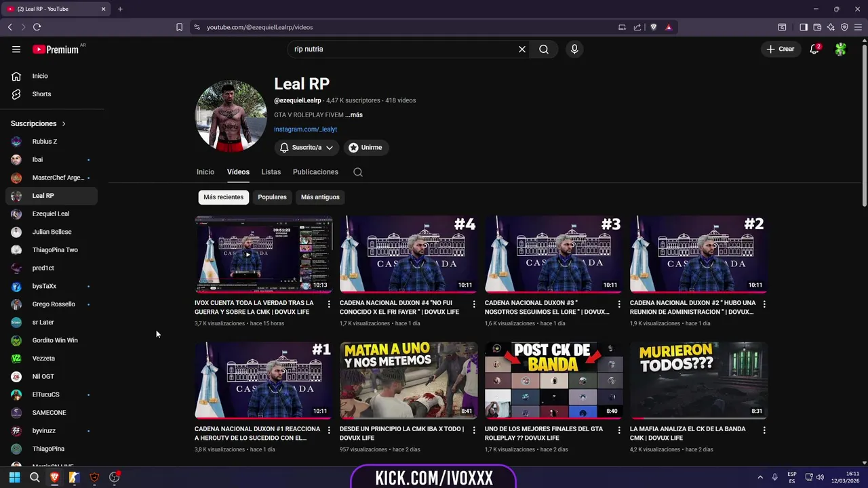Expand channel description with más
Viewport: 868px width, 488px height.
pyautogui.click(x=354, y=115)
